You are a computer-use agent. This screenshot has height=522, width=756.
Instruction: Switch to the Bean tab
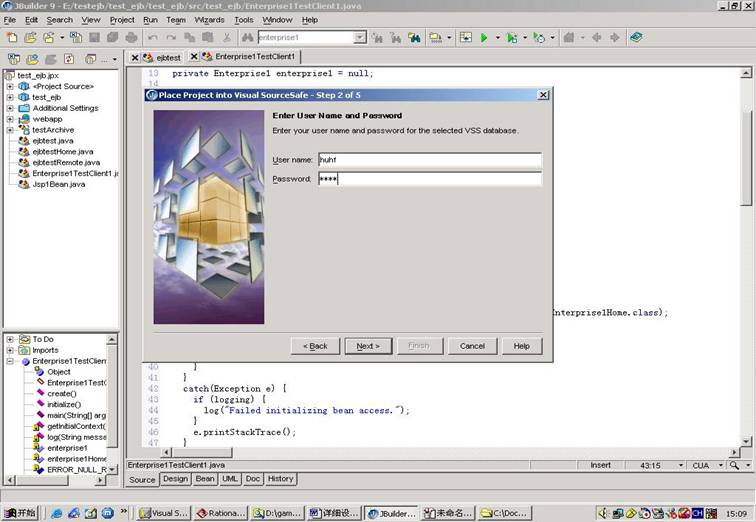pyautogui.click(x=205, y=479)
